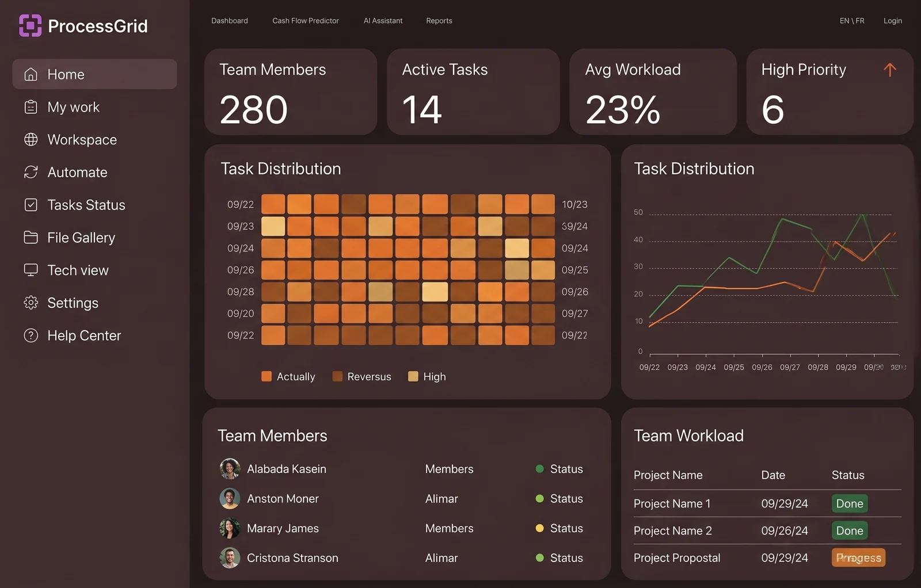This screenshot has width=921, height=588.
Task: Click the Done badge for Project Name 1
Action: pyautogui.click(x=850, y=503)
